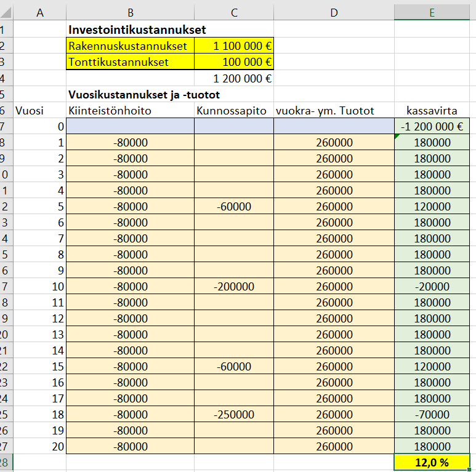
Task: Select the year '10' cell in Vuosi column
Action: [40, 286]
